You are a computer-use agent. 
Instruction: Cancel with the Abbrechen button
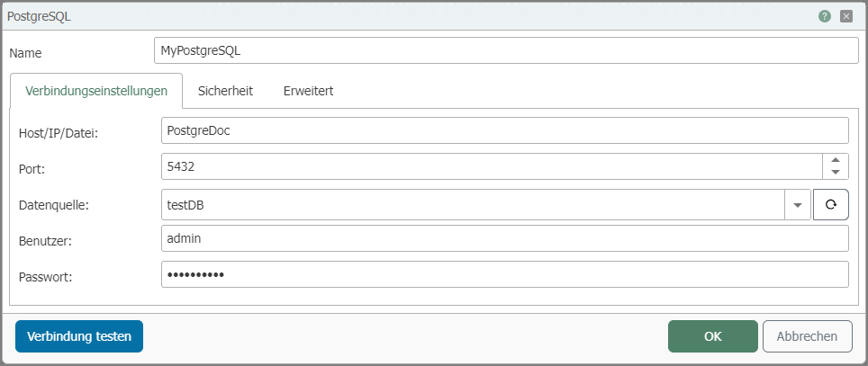click(x=807, y=336)
